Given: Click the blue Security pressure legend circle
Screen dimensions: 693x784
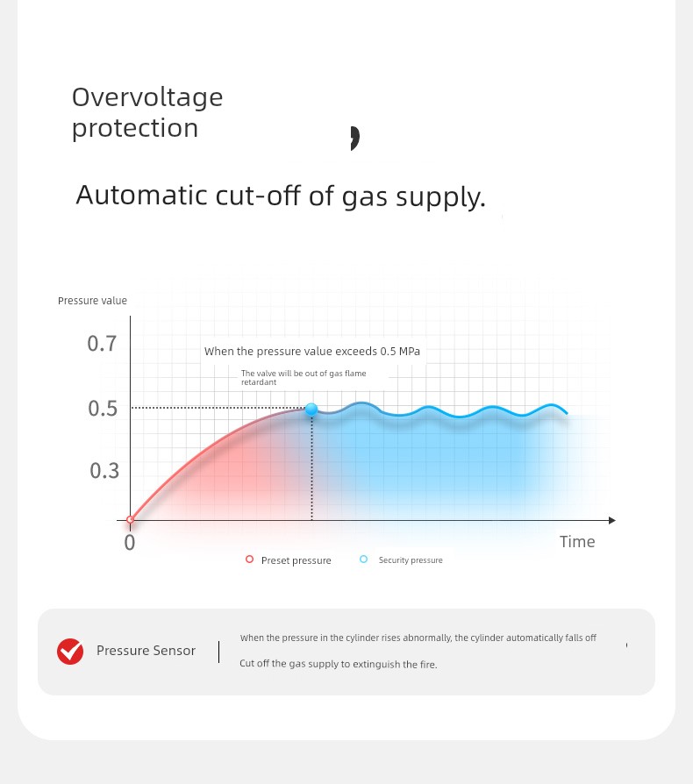Looking at the screenshot, I should 364,559.
